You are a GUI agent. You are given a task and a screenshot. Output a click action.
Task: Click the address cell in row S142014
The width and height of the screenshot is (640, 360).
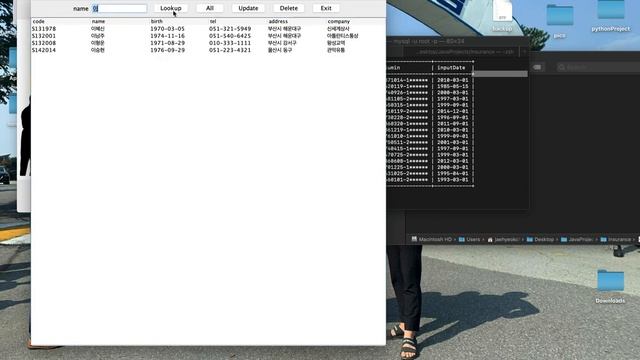pyautogui.click(x=280, y=50)
